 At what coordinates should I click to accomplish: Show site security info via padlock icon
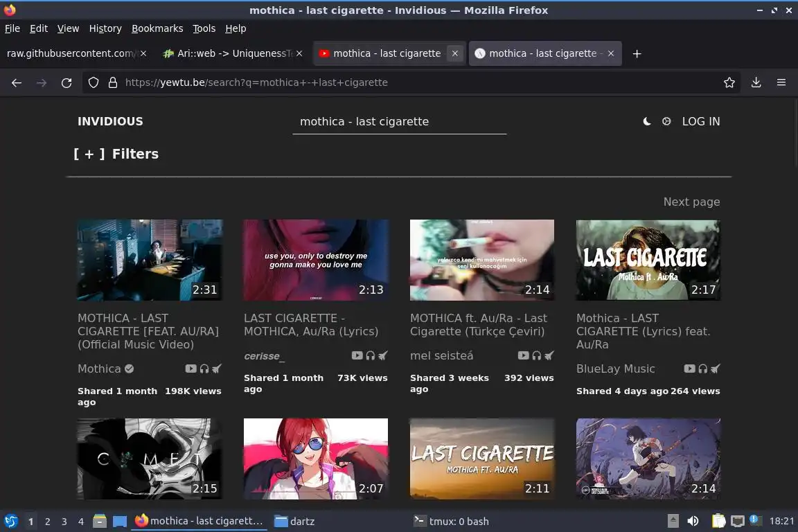click(113, 82)
